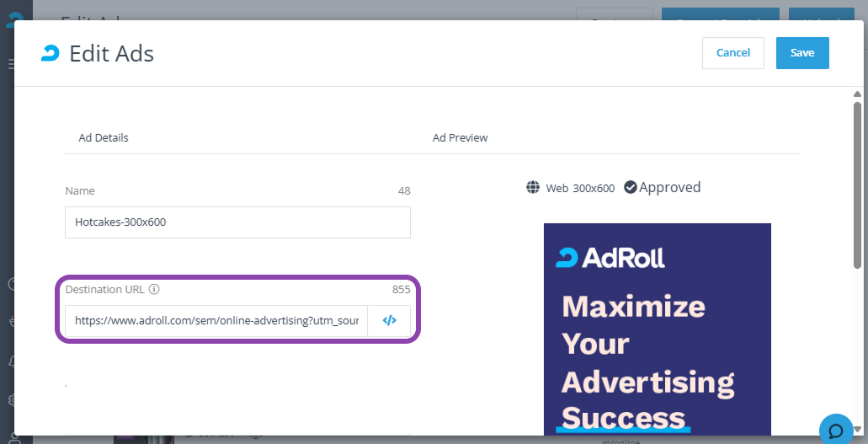Click the AdRoll logo beside Edit Ads title
Screen dimensions: 868x444
click(x=51, y=54)
